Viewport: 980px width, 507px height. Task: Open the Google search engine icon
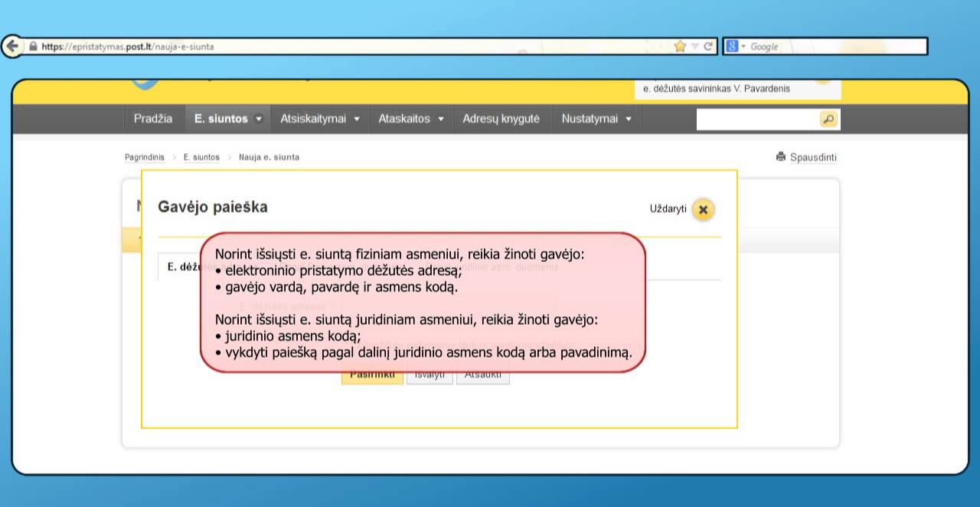point(731,46)
